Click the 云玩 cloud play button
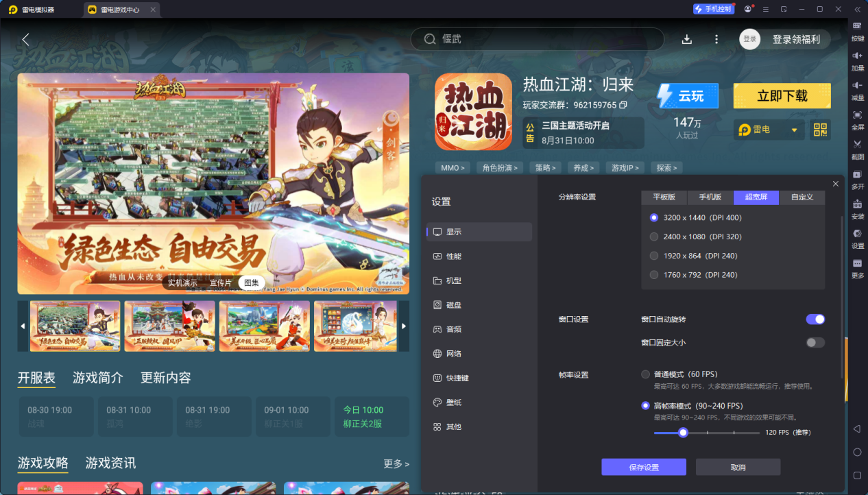 [x=687, y=96]
